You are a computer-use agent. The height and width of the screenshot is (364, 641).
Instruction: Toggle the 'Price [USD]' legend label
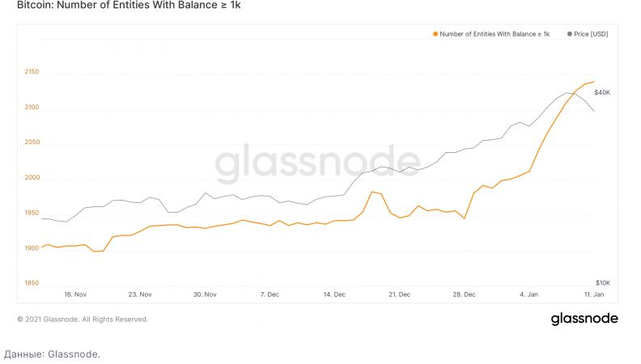pos(591,34)
